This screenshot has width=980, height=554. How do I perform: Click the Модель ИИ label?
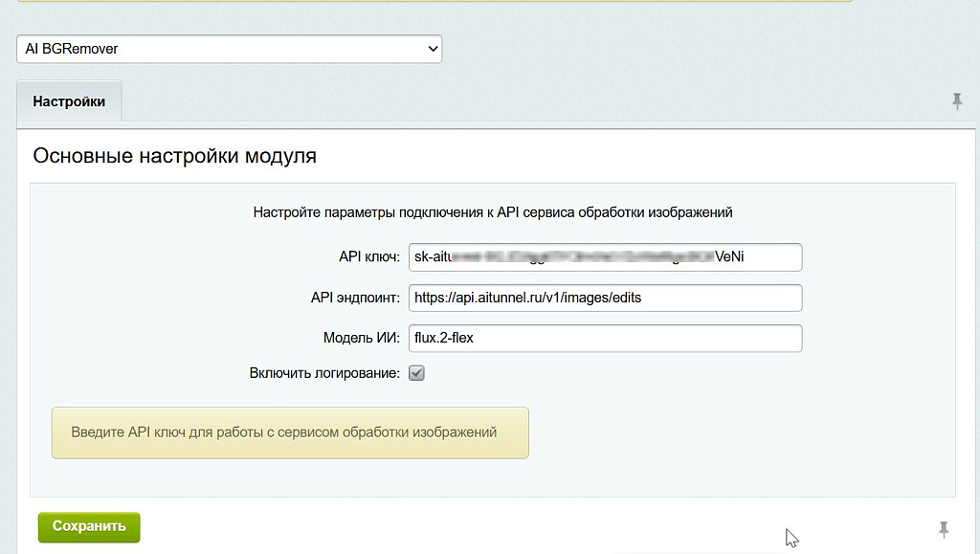pos(361,338)
